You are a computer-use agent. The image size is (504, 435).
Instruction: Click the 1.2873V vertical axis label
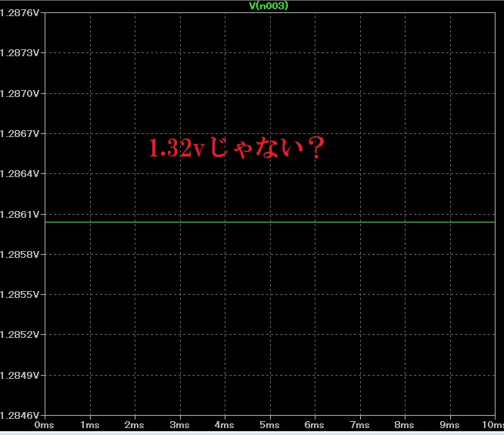click(x=19, y=53)
